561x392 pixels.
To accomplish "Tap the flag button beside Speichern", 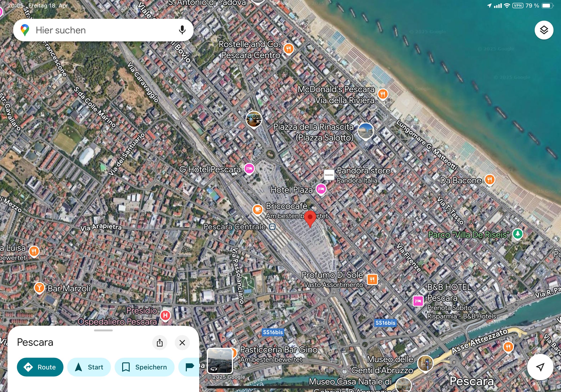I will [189, 367].
